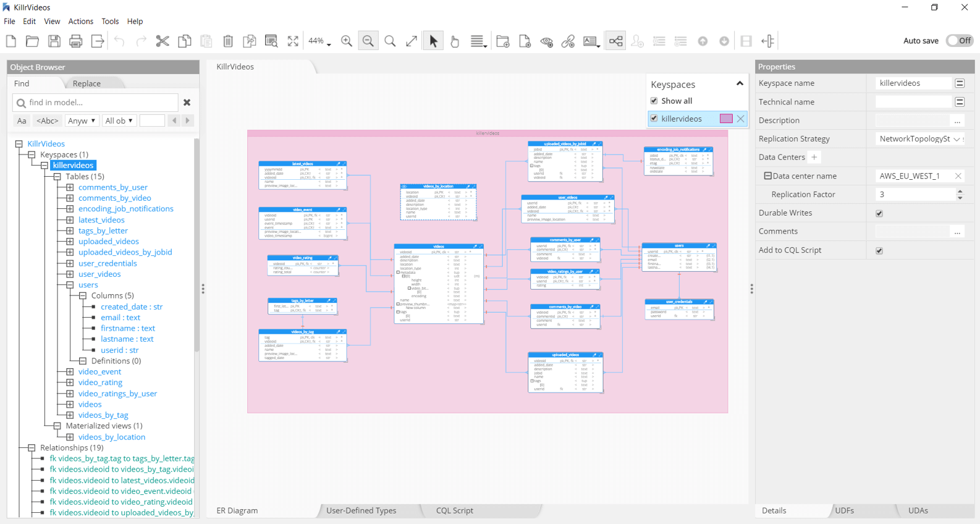Switch to the Replace tab
980x524 pixels.
87,83
